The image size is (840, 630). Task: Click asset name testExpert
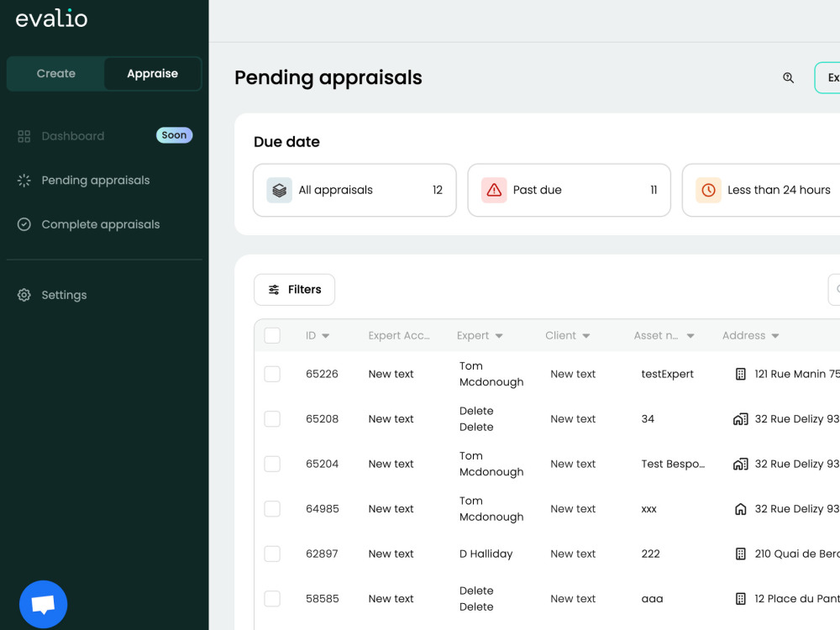pyautogui.click(x=668, y=374)
